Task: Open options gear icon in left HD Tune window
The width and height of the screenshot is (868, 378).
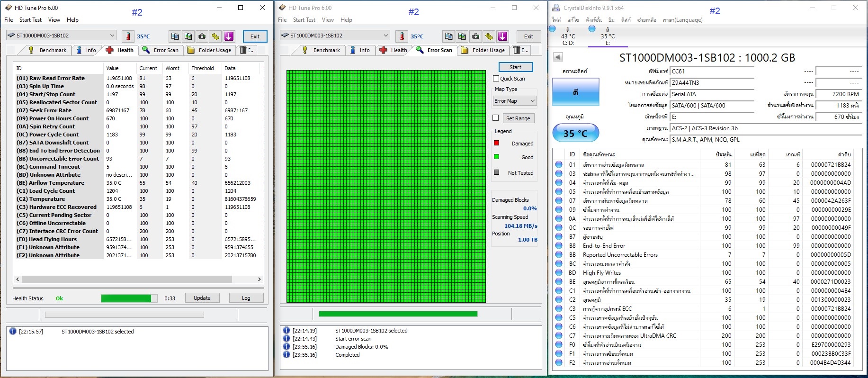Action: tap(215, 36)
